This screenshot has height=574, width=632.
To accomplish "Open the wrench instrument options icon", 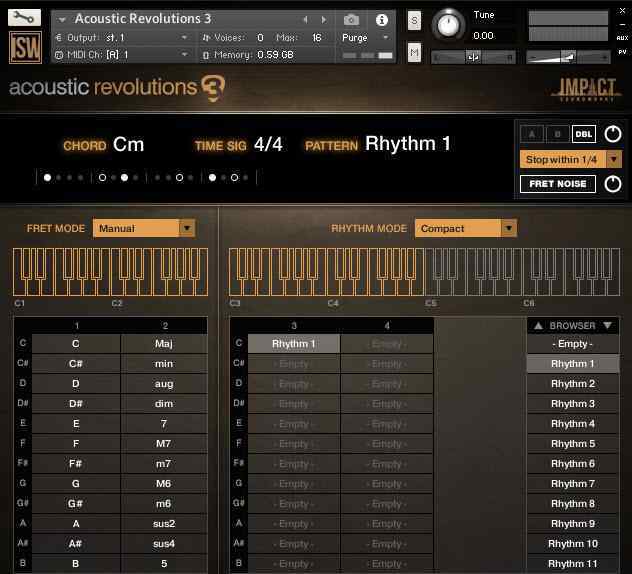I will (x=24, y=18).
